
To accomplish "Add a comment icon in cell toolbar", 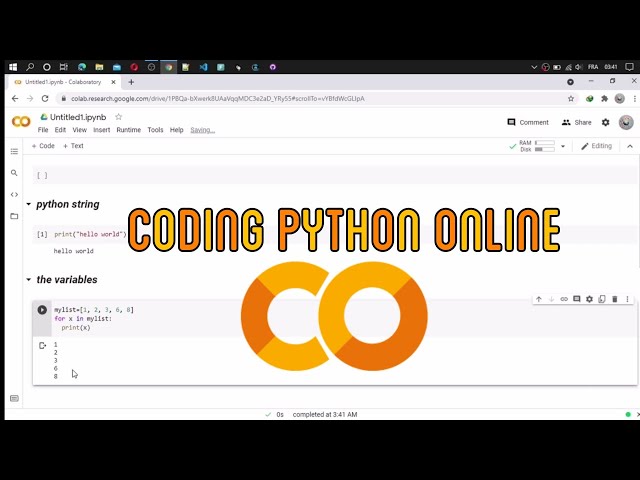I will coord(577,299).
